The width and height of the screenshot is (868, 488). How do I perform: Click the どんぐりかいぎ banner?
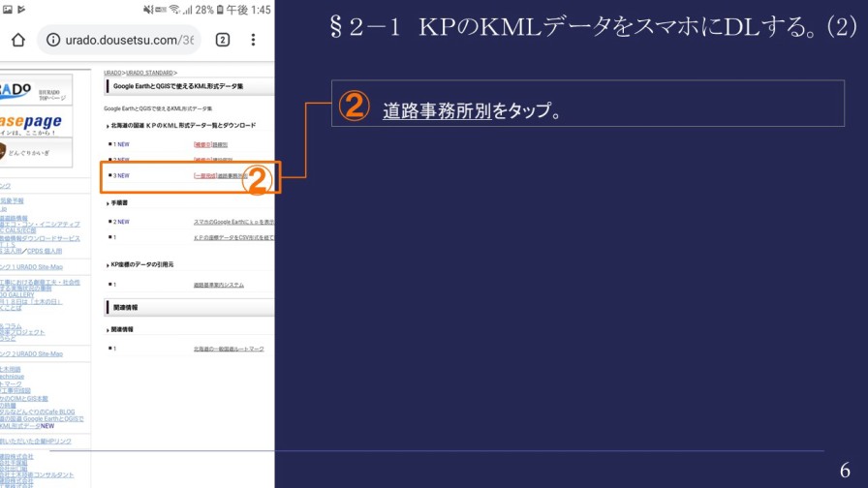tap(34, 152)
